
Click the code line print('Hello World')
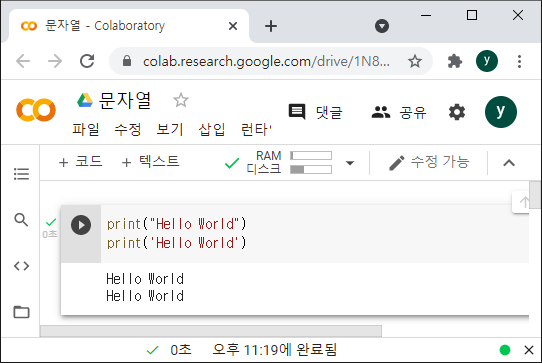(x=176, y=243)
